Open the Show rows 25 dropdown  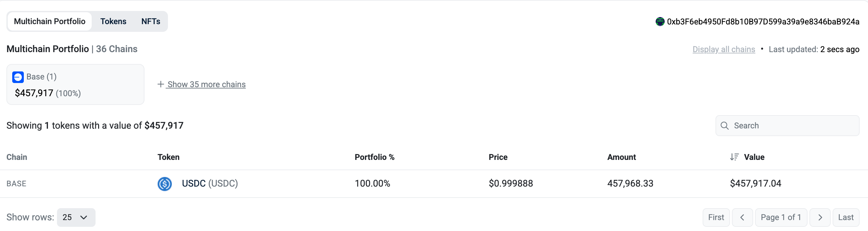(x=76, y=217)
